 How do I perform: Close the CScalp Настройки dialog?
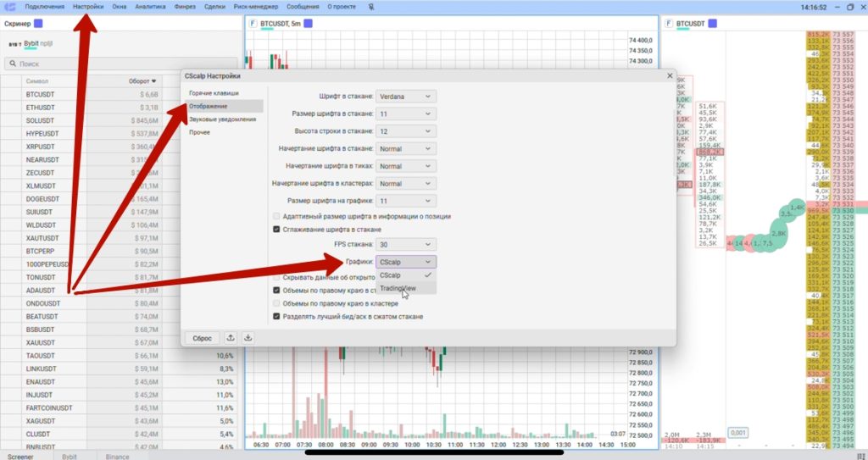pyautogui.click(x=670, y=76)
